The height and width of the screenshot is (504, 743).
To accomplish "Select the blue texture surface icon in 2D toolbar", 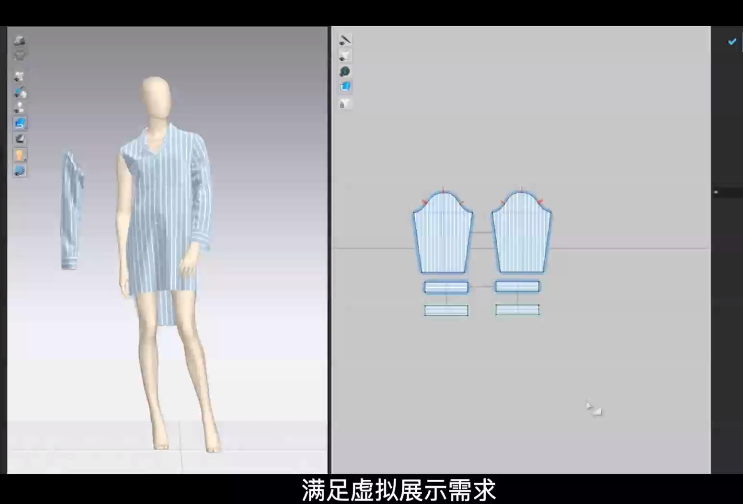I will [345, 87].
